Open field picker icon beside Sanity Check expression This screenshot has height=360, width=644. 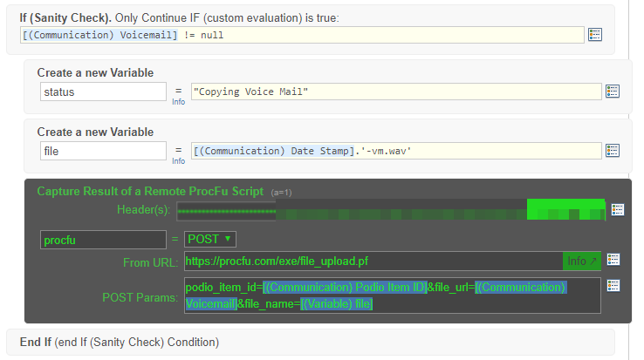595,35
